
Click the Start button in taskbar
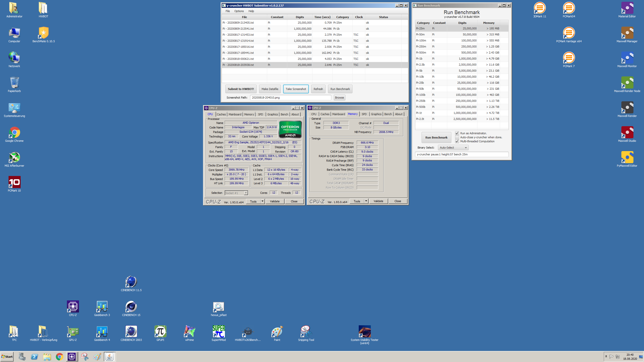point(7,357)
